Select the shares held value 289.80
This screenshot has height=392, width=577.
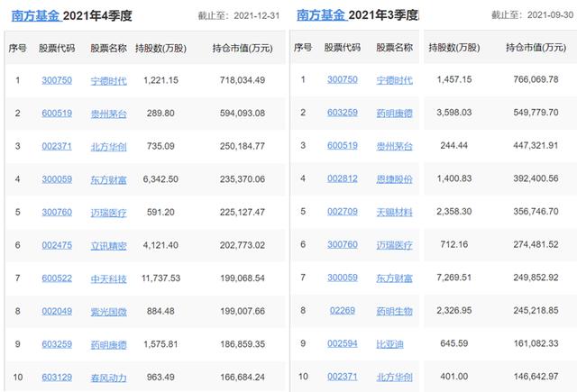pos(160,114)
